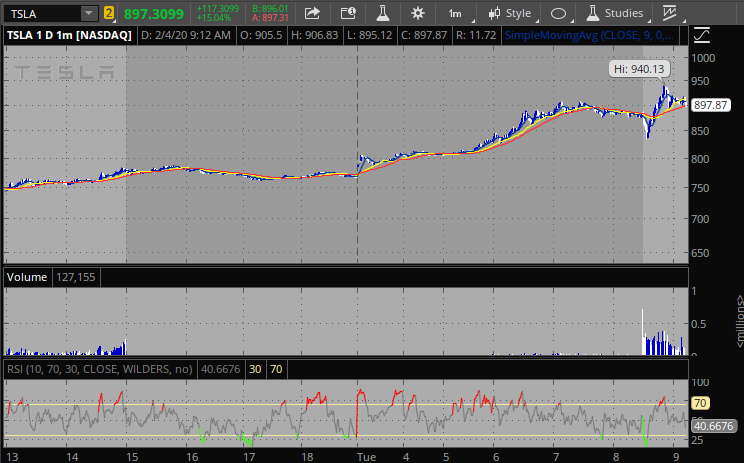
Task: Click the range value R: 11.72
Action: tap(476, 36)
